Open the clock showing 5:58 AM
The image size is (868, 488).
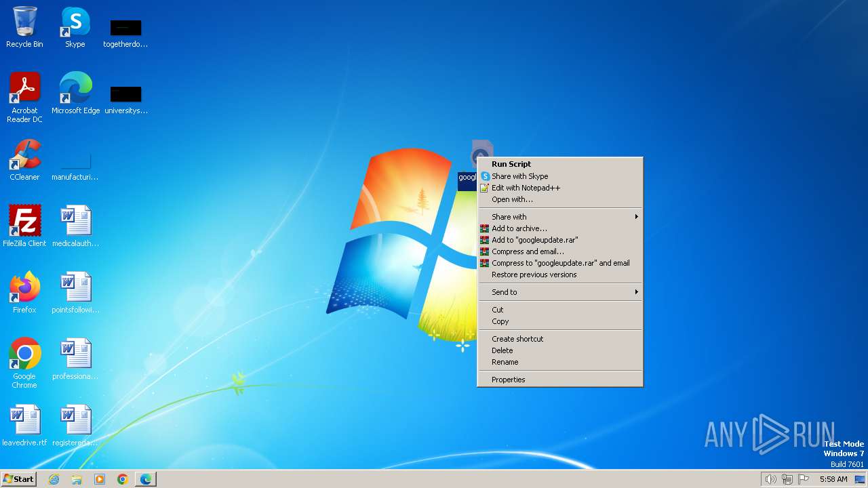(x=833, y=479)
